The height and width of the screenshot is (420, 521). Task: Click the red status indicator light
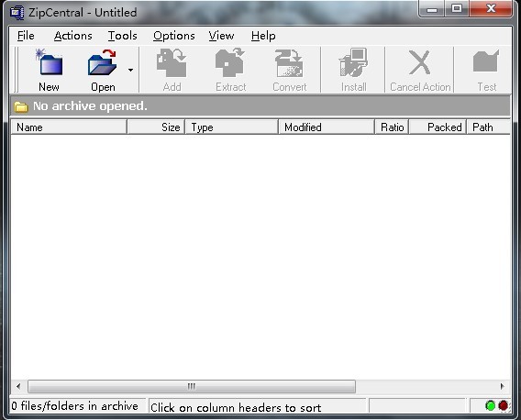coord(504,405)
